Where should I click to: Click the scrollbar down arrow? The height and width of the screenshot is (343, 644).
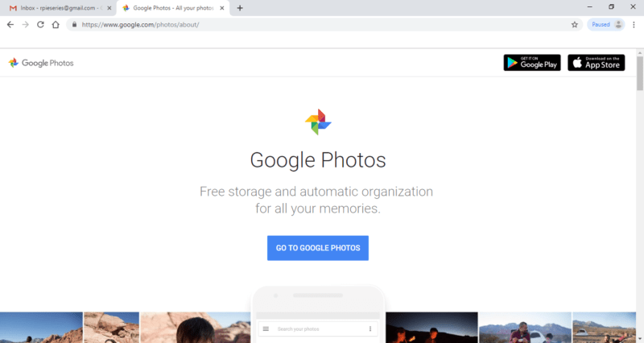640,339
